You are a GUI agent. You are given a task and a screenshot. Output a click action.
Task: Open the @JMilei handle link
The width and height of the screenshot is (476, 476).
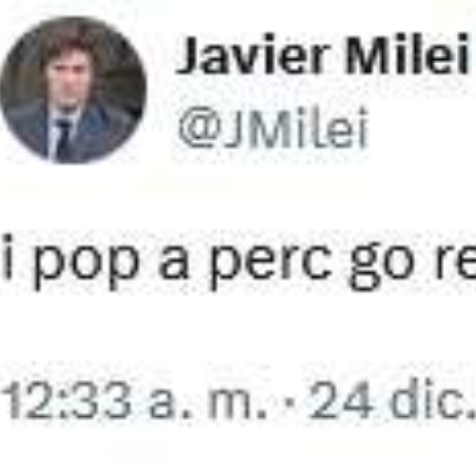273,129
